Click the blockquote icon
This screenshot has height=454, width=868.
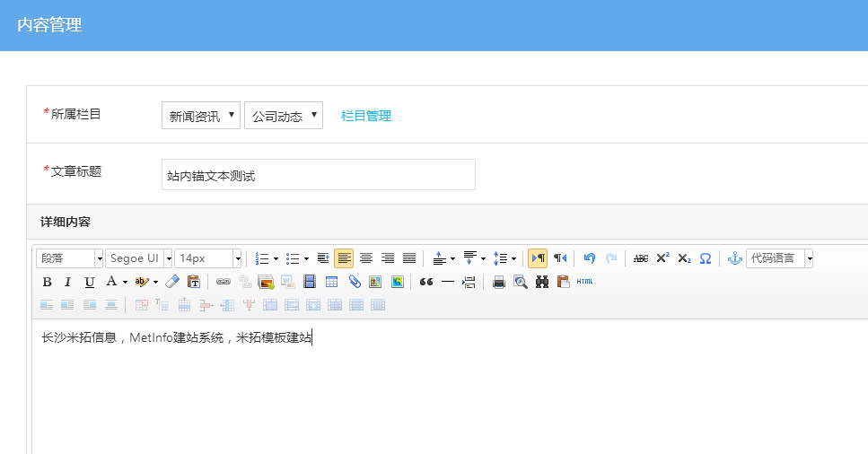[x=426, y=282]
